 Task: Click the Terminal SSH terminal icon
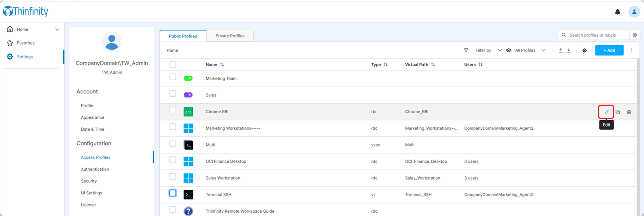[188, 195]
